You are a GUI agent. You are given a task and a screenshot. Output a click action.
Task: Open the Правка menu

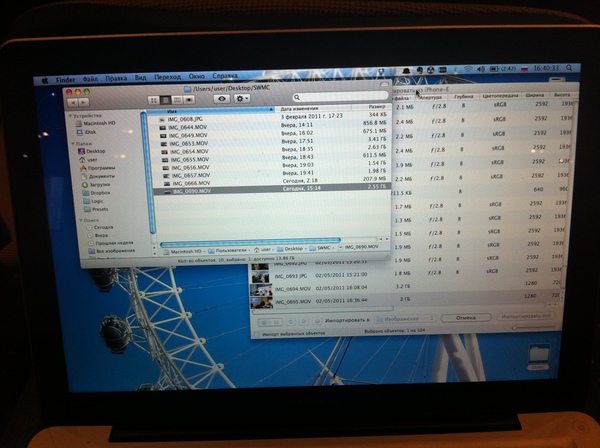pos(116,78)
